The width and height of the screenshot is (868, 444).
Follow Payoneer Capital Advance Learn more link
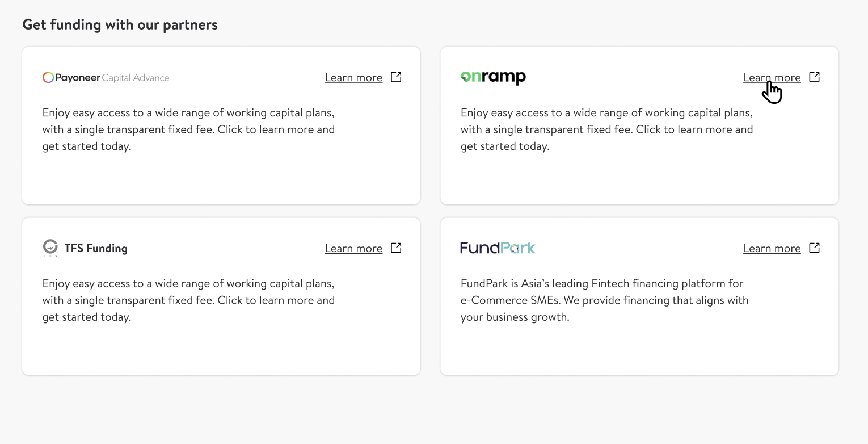click(x=353, y=78)
